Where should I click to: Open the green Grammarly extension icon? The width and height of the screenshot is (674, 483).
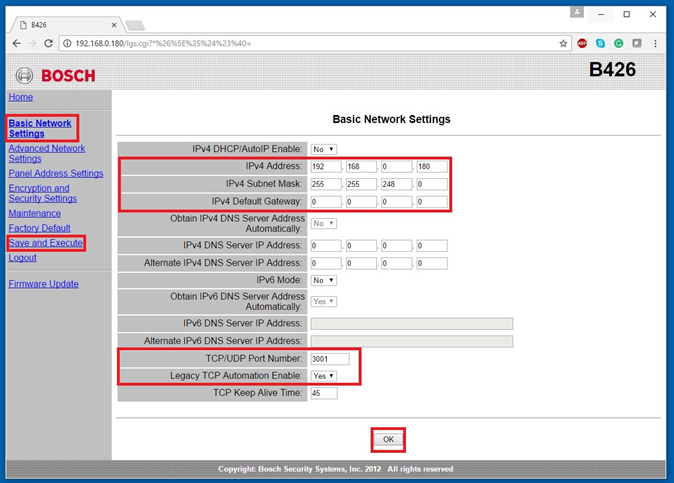pos(619,43)
